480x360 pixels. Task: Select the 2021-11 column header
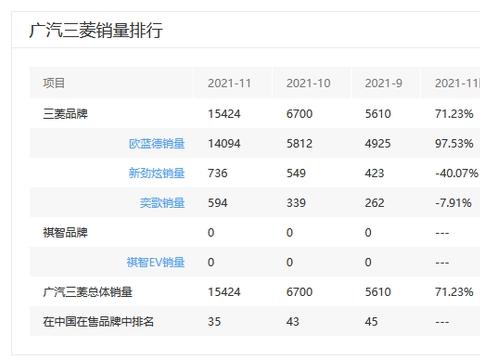click(229, 83)
